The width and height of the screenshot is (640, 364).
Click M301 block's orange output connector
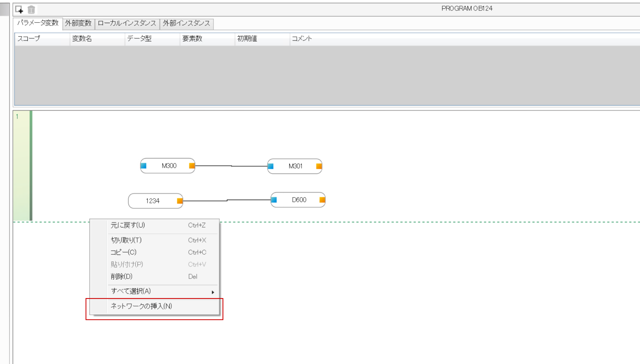click(x=319, y=166)
